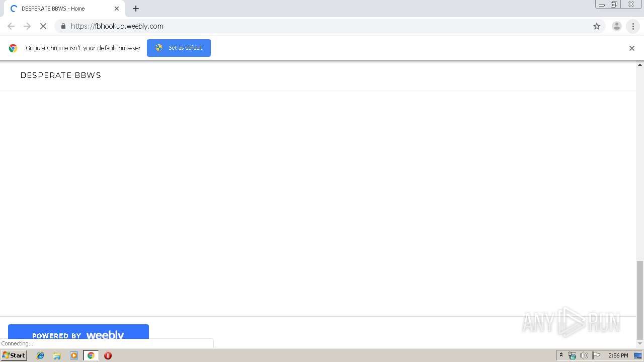644x362 pixels.
Task: Close the DESPERATE BBWS tab
Action: [x=117, y=9]
